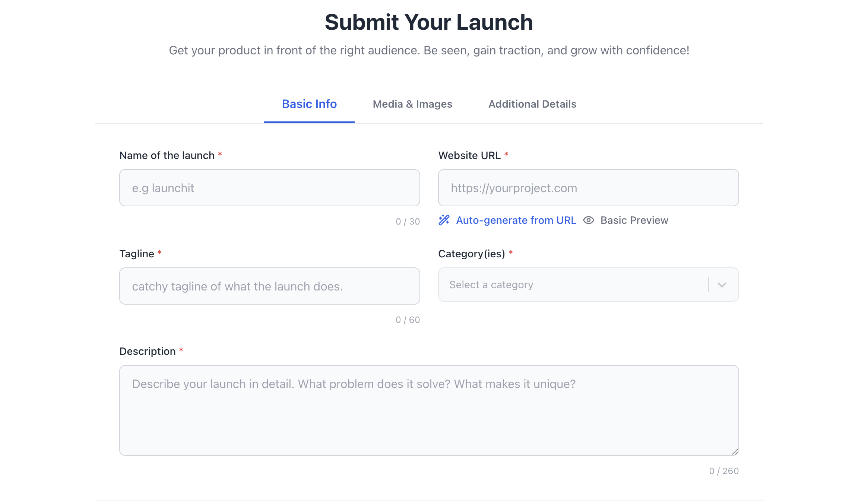Click into the Website URL input
The width and height of the screenshot is (868, 502).
point(588,188)
